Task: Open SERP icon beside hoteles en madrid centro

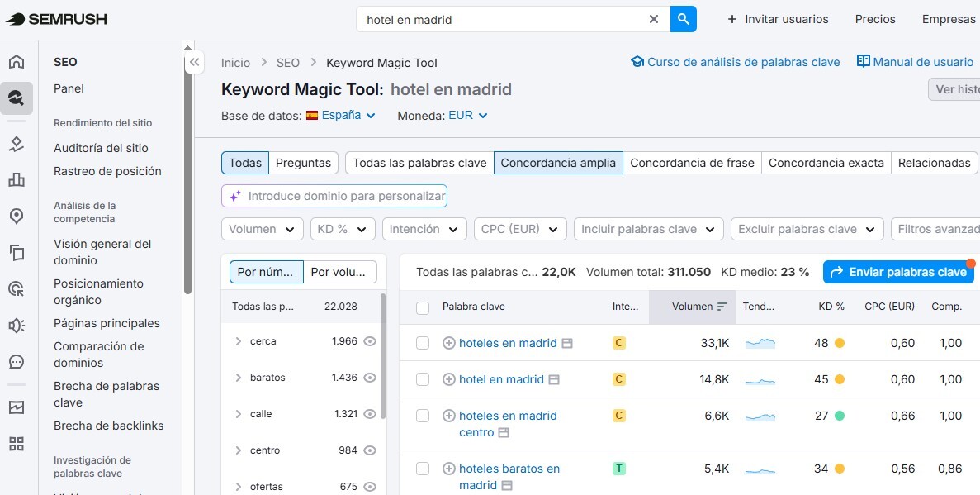Action: [x=504, y=432]
